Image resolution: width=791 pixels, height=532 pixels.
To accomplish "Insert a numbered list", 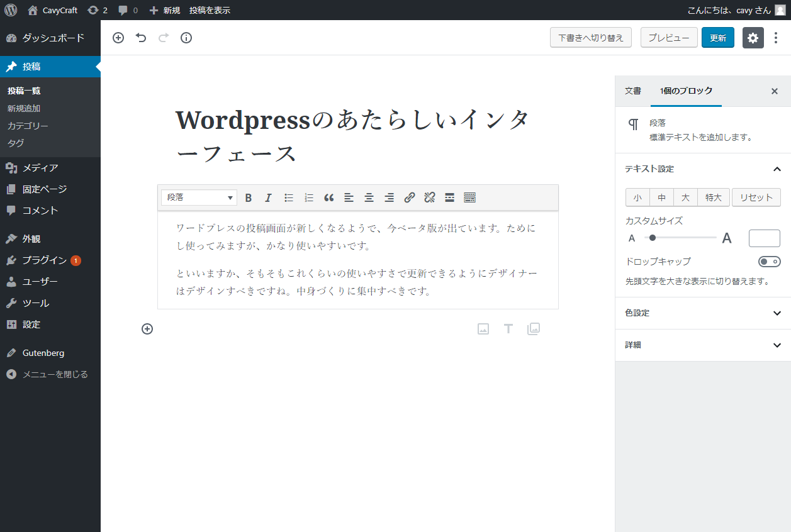I will pos(309,197).
